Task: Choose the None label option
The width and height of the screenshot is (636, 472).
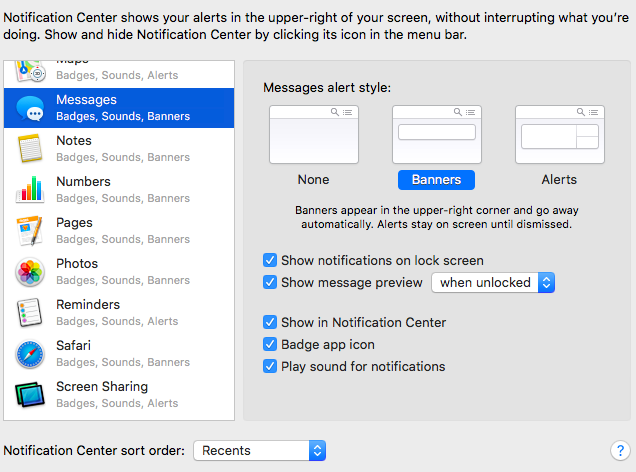Action: pyautogui.click(x=314, y=180)
